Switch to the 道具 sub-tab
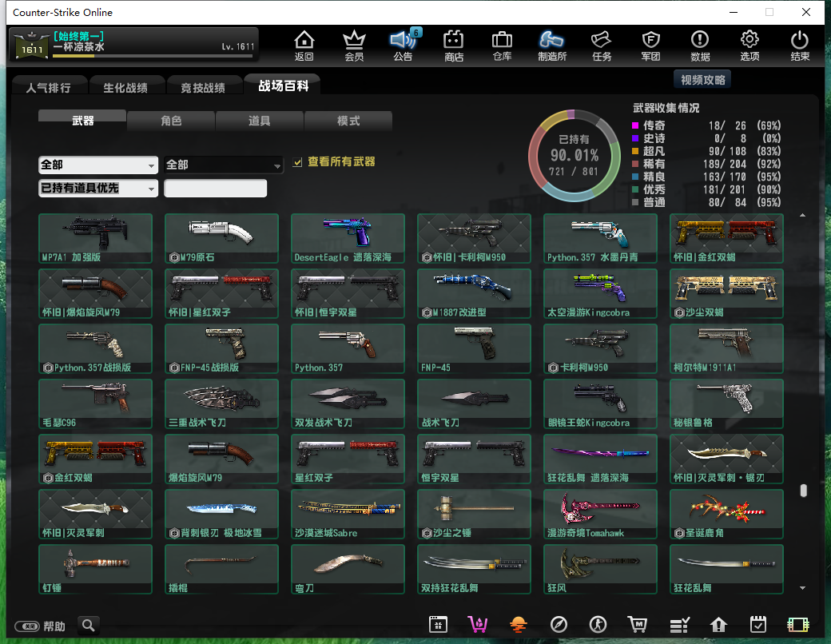Viewport: 831px width, 644px height. (x=260, y=121)
